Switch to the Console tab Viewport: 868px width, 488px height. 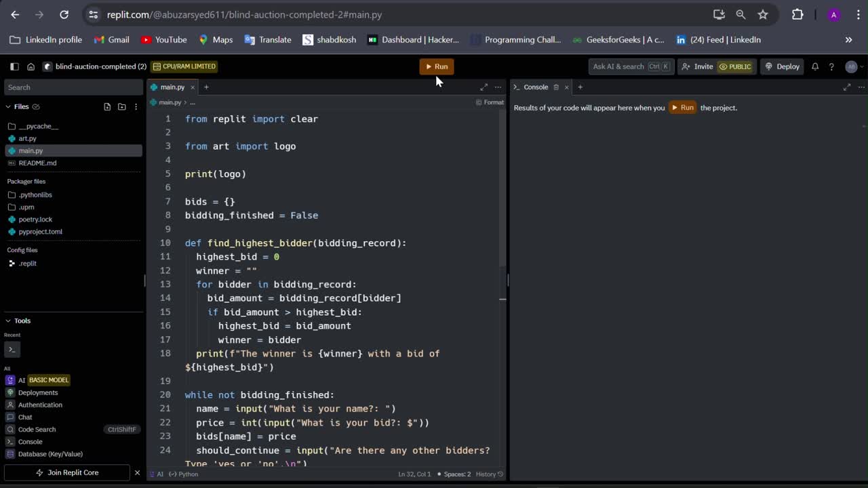coord(535,87)
